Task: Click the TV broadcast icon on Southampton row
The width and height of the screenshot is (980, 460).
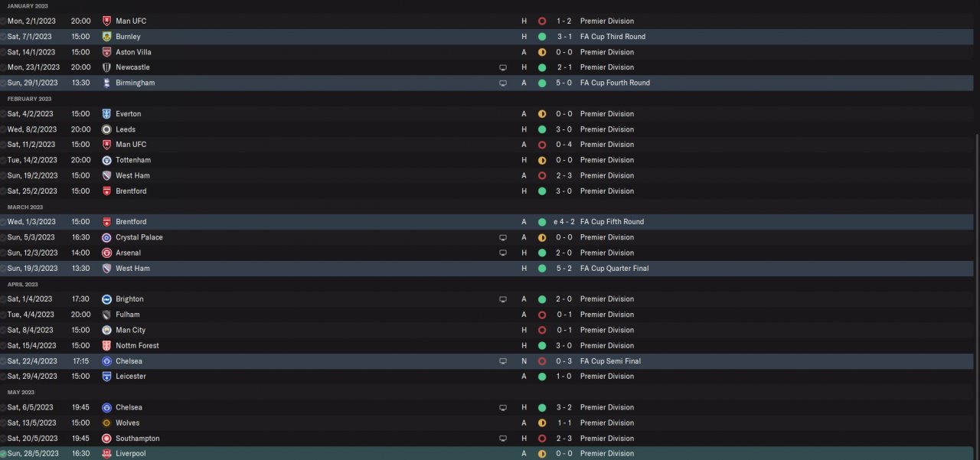Action: (x=503, y=439)
